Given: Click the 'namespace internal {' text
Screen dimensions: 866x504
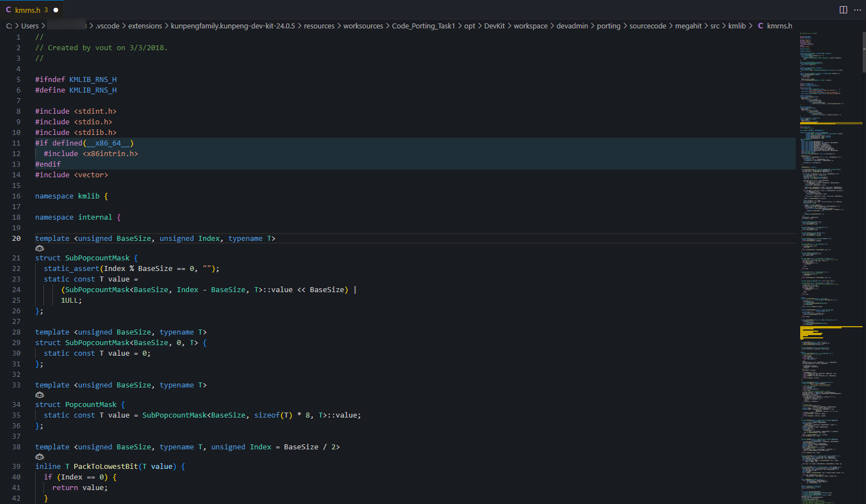Looking at the screenshot, I should pos(78,217).
